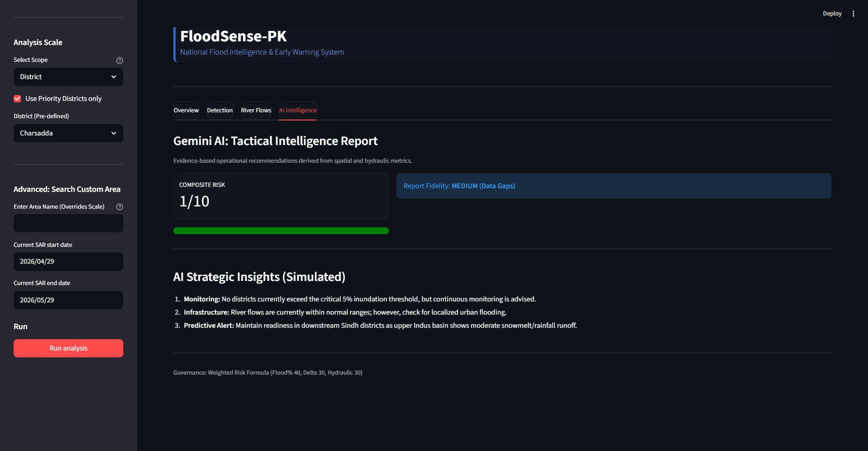Image resolution: width=868 pixels, height=451 pixels.
Task: Select the Infrastructure insight line
Action: click(345, 312)
